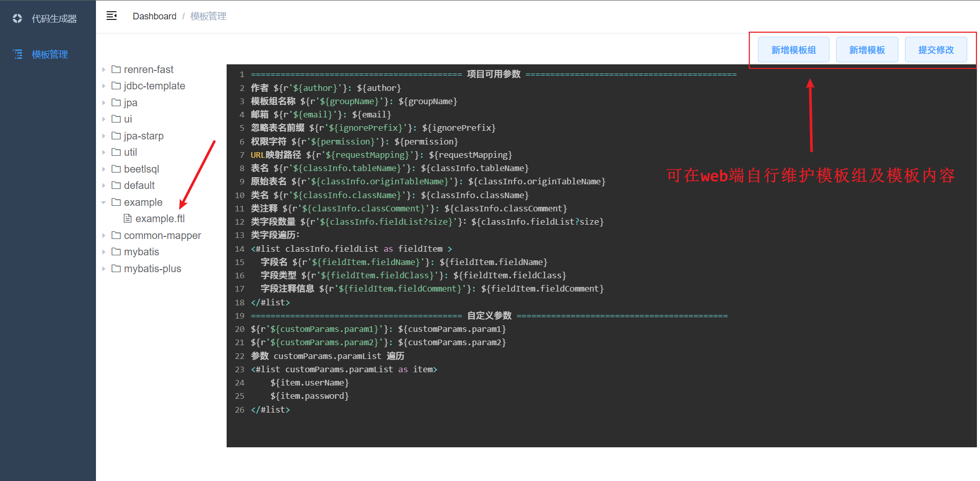
Task: Collapse the example folder arrow
Action: pos(104,202)
